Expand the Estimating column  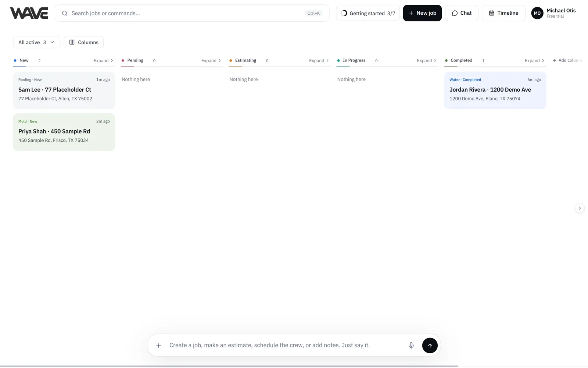click(319, 61)
